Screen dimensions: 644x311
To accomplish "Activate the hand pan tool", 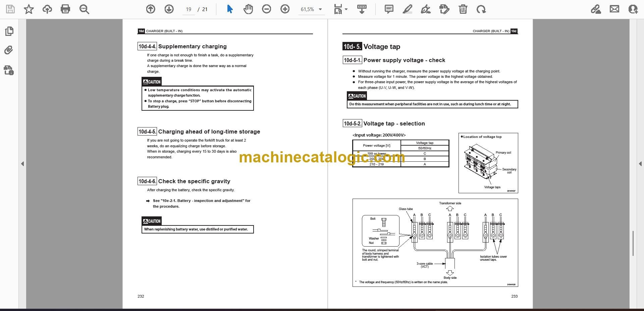I will (248, 9).
